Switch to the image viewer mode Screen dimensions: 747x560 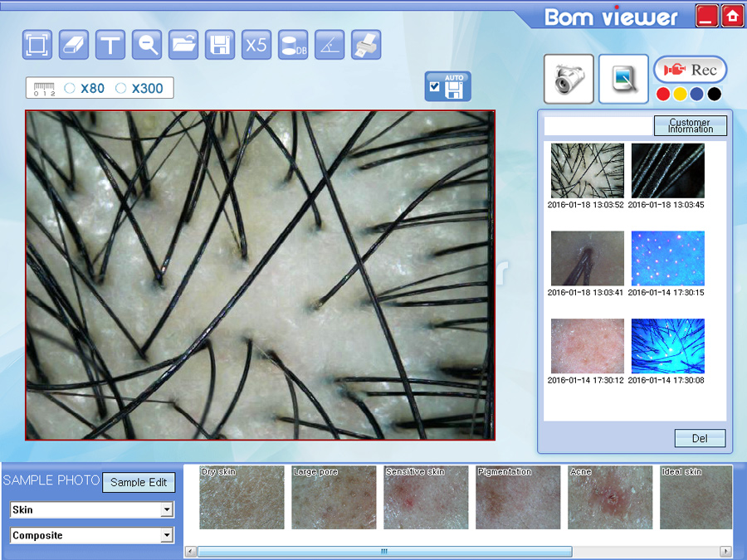coord(623,79)
